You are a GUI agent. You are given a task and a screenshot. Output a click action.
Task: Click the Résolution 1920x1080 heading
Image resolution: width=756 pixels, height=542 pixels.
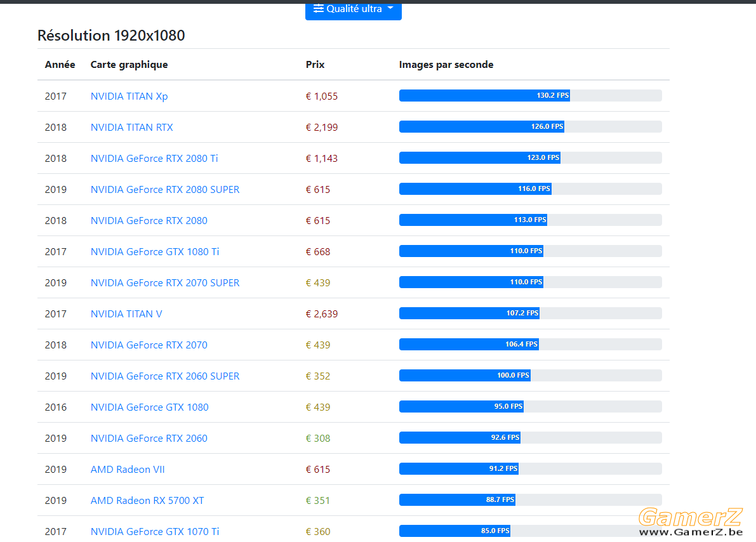[111, 35]
